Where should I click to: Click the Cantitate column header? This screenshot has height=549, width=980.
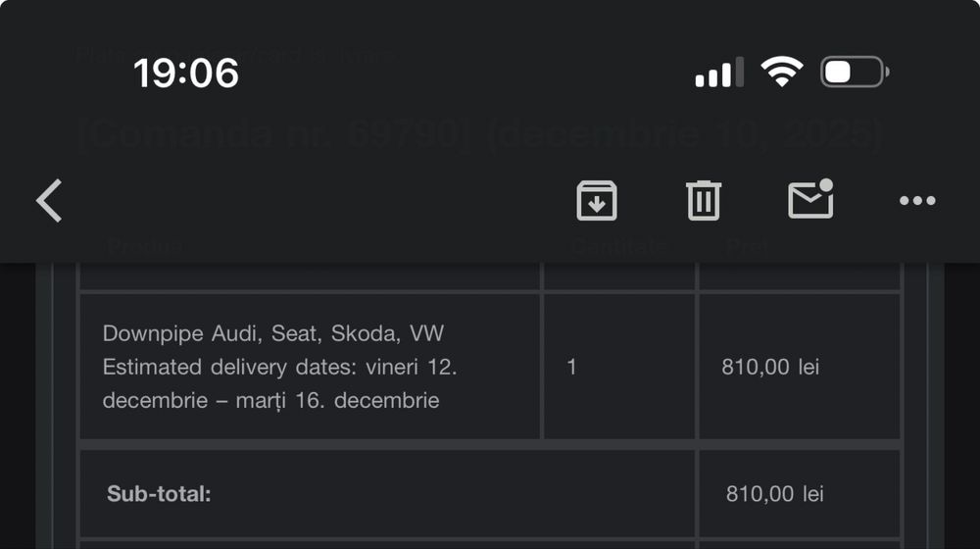coord(617,246)
